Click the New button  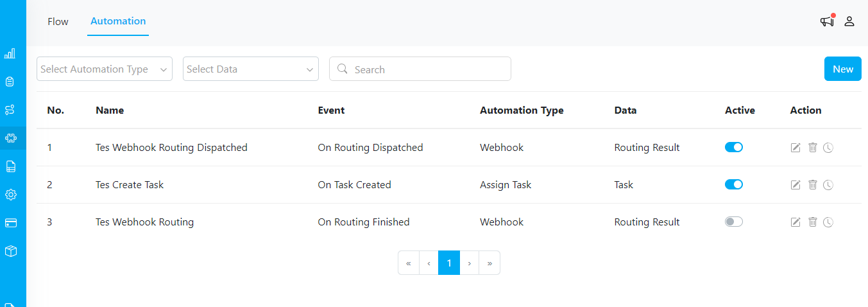point(843,69)
